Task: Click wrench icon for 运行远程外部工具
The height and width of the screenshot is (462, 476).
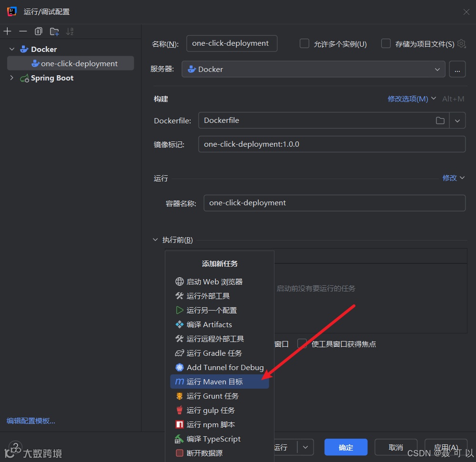Action: [x=180, y=339]
